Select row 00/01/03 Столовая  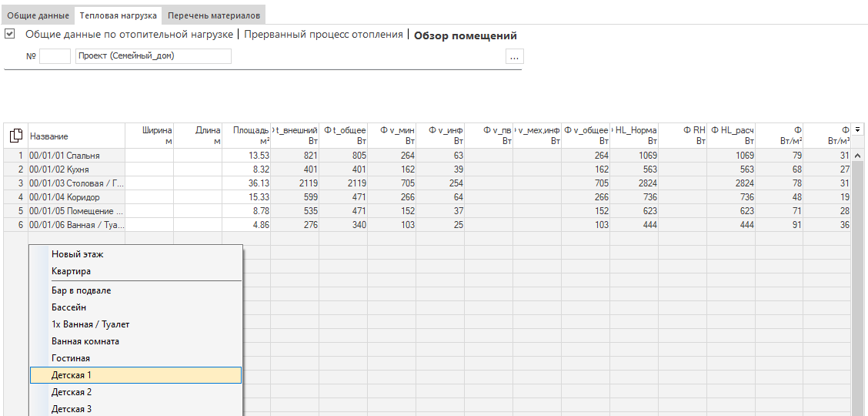click(x=76, y=183)
